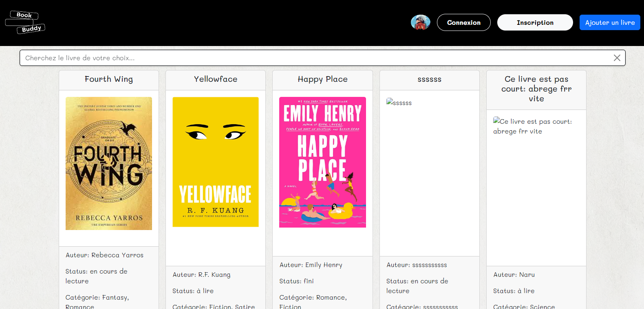The width and height of the screenshot is (644, 309).
Task: Open the user avatar profile picture
Action: (x=421, y=22)
